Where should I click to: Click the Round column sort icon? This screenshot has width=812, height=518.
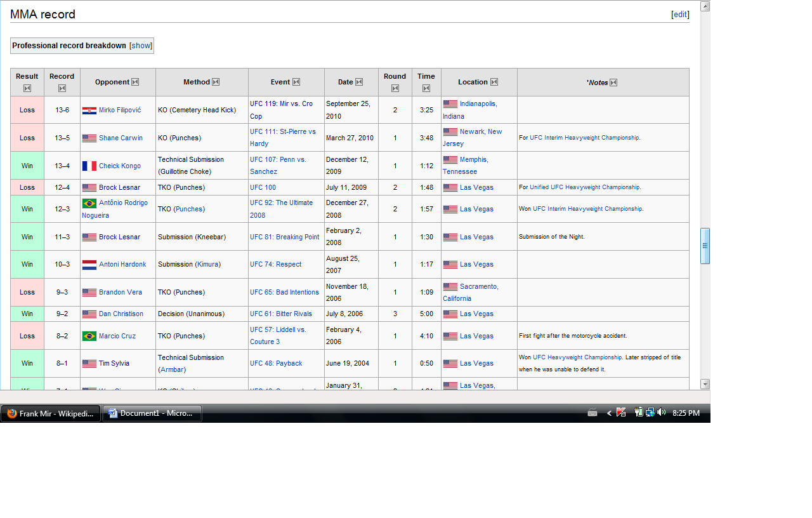395,88
